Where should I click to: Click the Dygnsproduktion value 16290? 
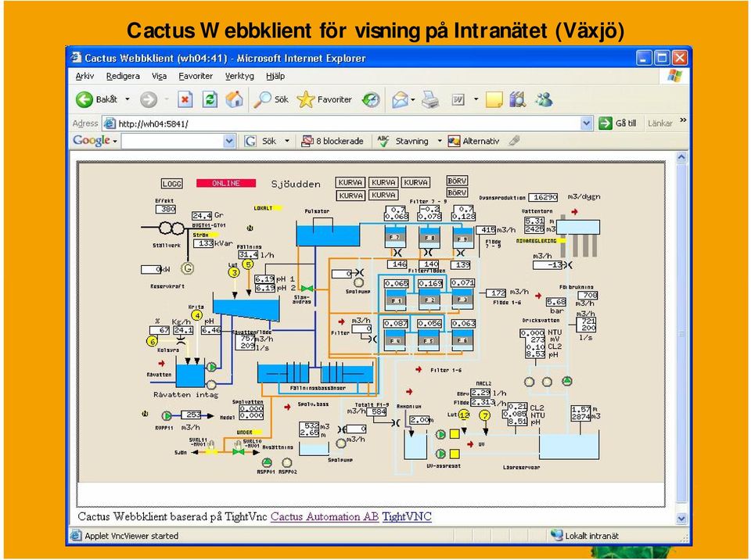tap(543, 197)
